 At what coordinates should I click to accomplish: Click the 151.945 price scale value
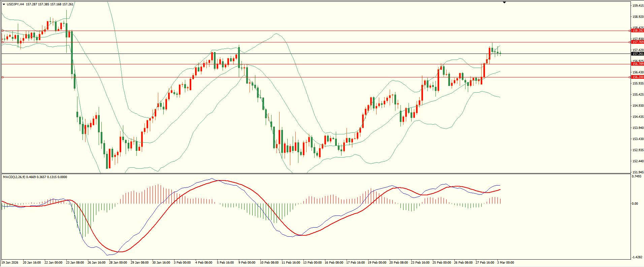(x=638, y=172)
